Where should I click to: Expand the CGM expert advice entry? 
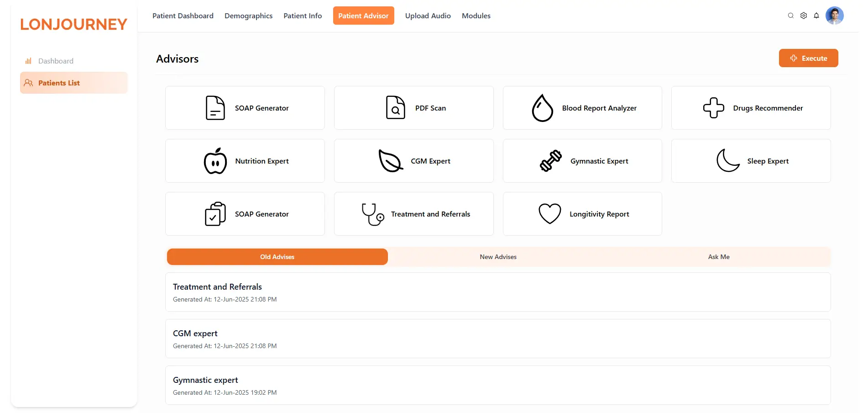[498, 339]
